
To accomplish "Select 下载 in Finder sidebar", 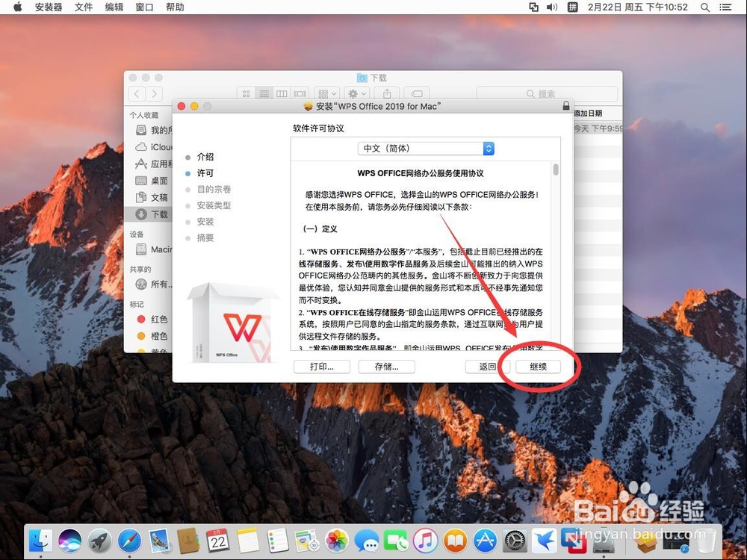I will pyautogui.click(x=148, y=214).
